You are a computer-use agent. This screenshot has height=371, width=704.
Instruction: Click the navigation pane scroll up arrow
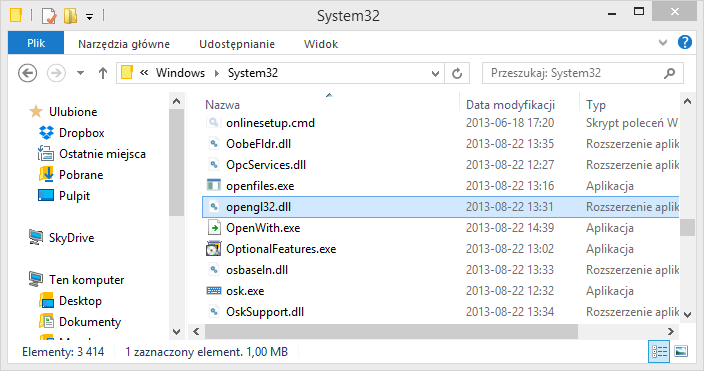click(176, 102)
